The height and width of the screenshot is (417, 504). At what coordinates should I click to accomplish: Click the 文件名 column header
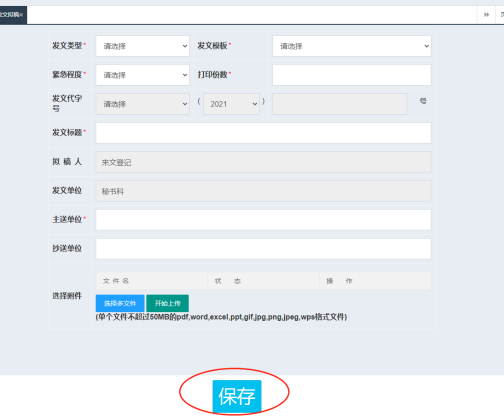click(116, 281)
